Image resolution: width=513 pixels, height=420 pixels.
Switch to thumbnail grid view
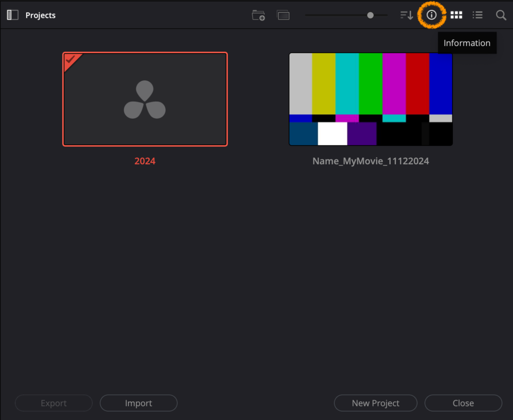tap(456, 15)
